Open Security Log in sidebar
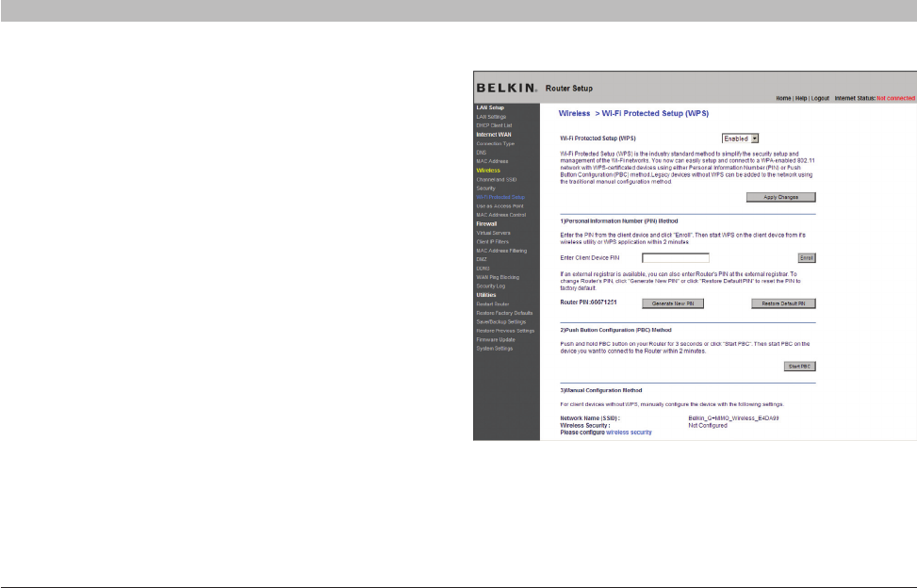 point(491,286)
